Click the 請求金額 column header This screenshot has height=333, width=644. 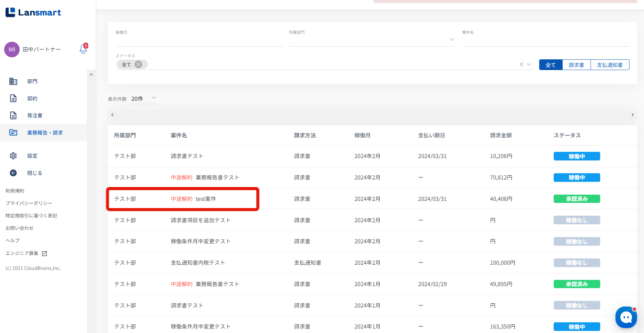pyautogui.click(x=501, y=135)
